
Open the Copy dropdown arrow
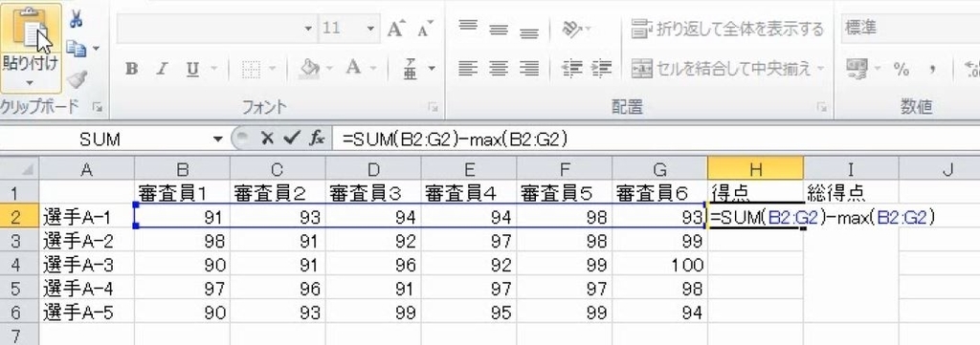[96, 48]
